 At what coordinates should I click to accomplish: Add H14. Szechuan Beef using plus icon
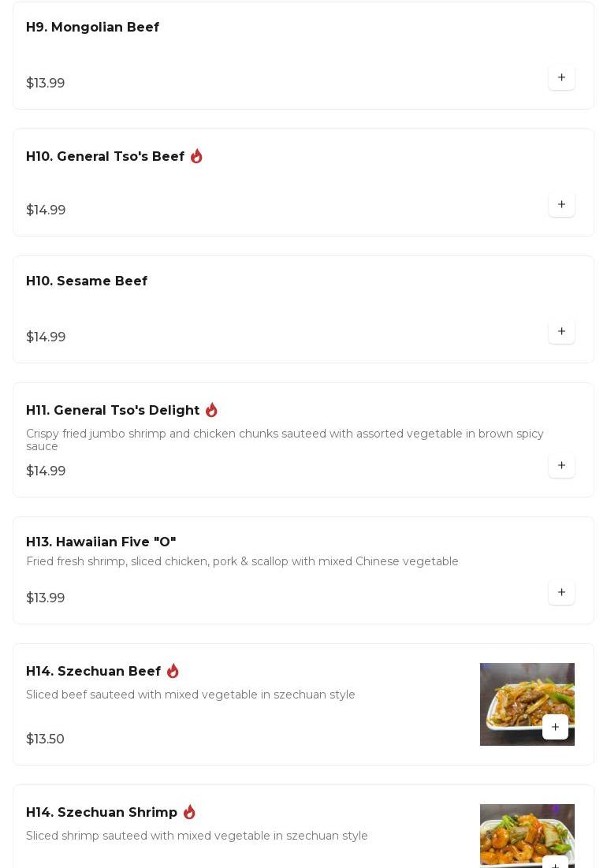pos(555,727)
